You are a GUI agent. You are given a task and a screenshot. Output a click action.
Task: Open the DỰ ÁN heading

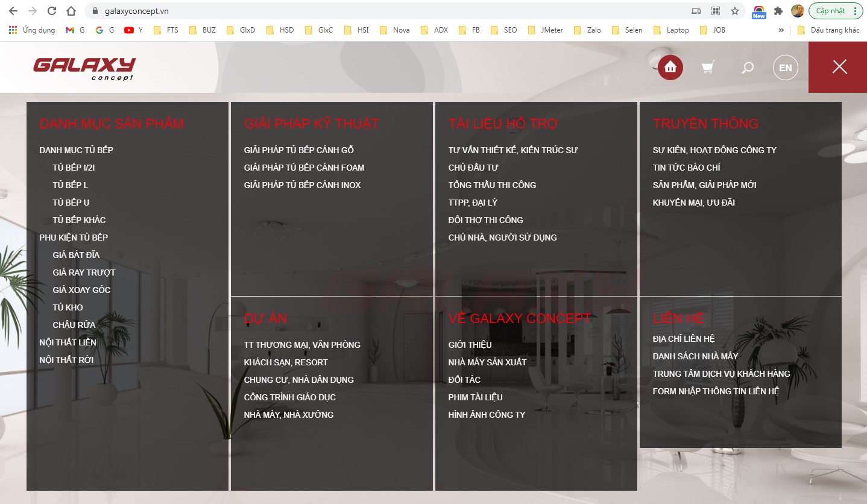pos(265,318)
